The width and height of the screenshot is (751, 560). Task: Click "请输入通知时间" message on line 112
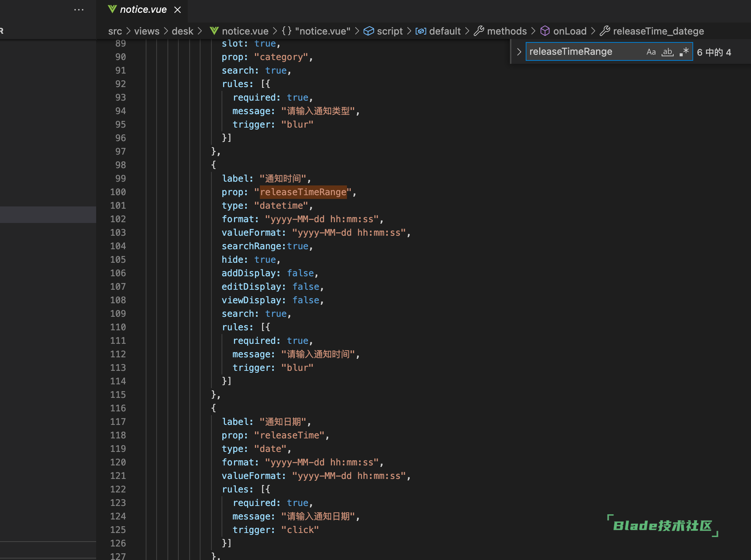coord(318,354)
